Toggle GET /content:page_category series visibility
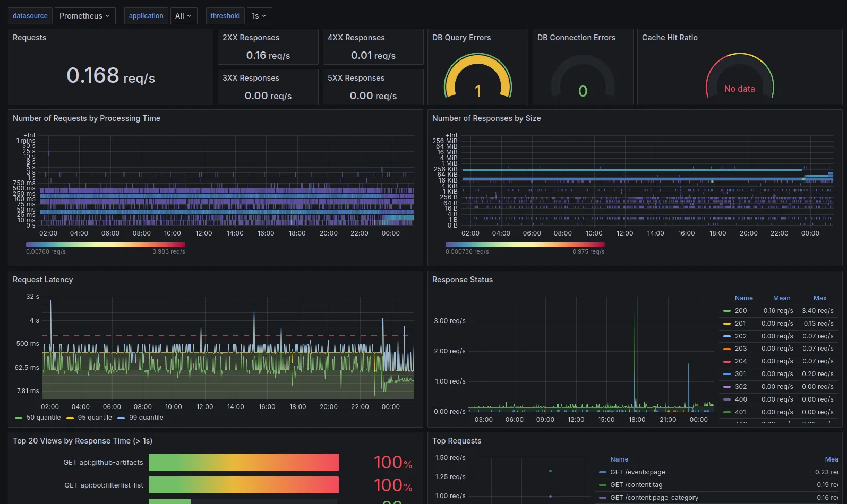The height and width of the screenshot is (504, 847). (x=654, y=498)
